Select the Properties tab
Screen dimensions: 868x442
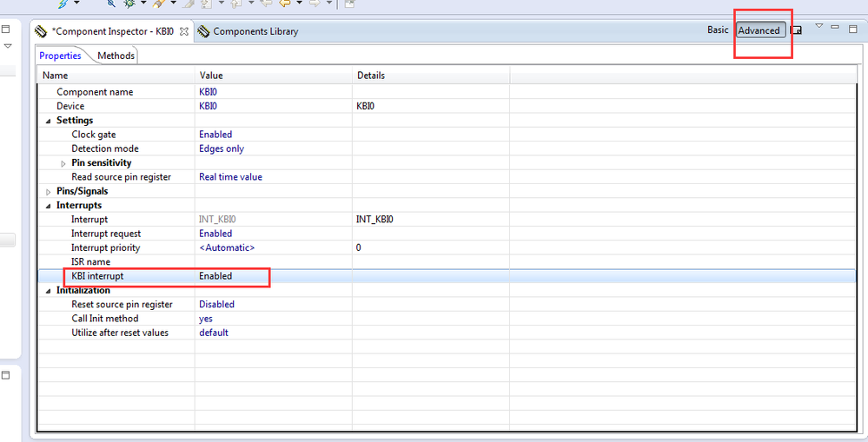tap(60, 56)
